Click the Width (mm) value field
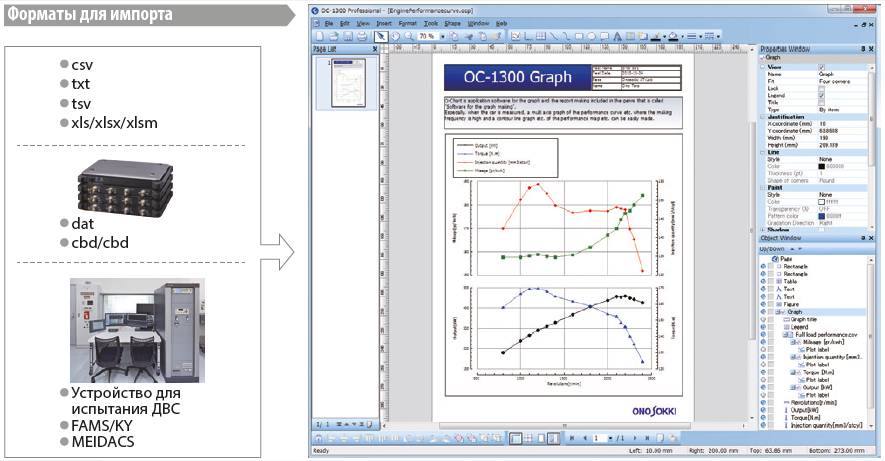885x461 pixels. coord(842,138)
